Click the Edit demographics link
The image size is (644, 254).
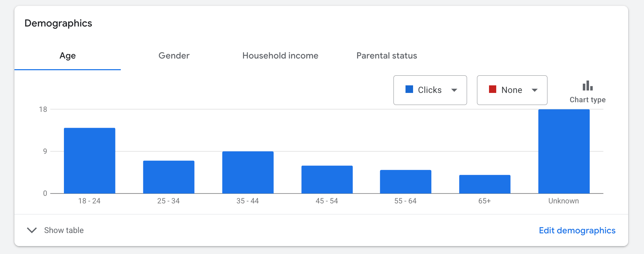(577, 230)
